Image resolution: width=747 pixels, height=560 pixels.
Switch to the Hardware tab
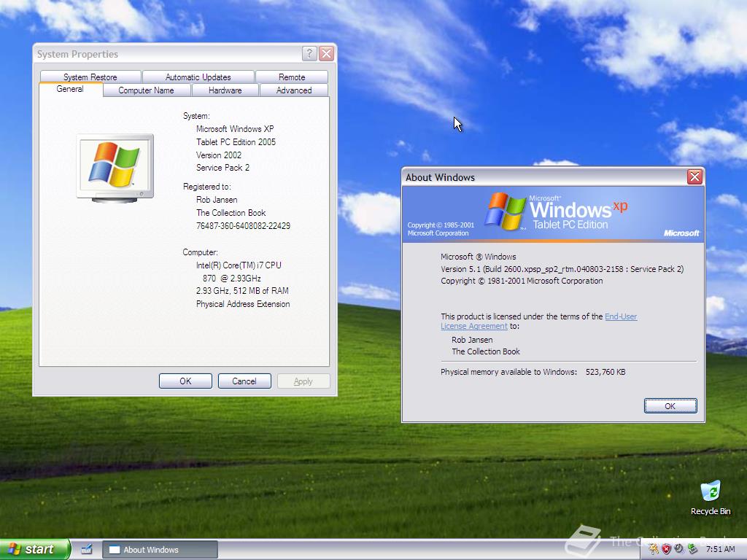tap(225, 90)
